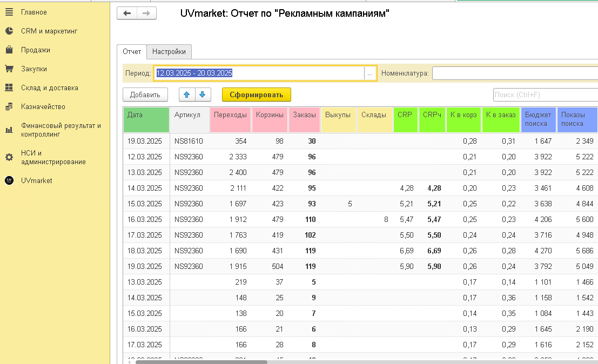
Task: Open НСИ и администрирование gear icon
Action: [9, 157]
